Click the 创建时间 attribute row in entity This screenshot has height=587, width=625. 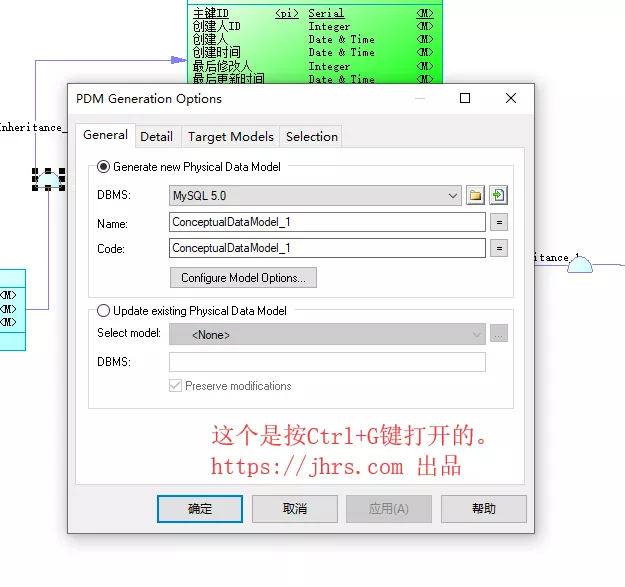[313, 52]
